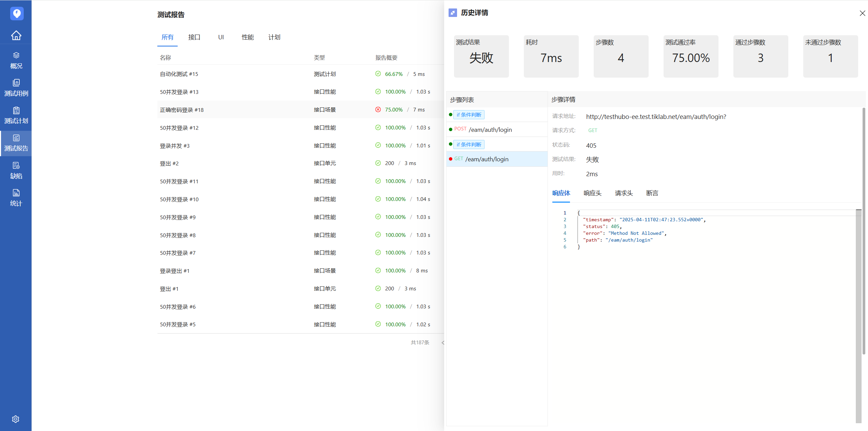Open the 缺陷 defects section
This screenshot has width=868, height=431.
coord(16,170)
